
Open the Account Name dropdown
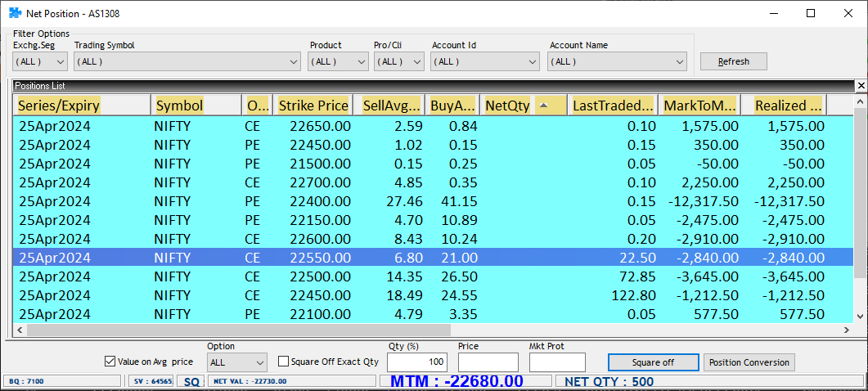pos(617,61)
